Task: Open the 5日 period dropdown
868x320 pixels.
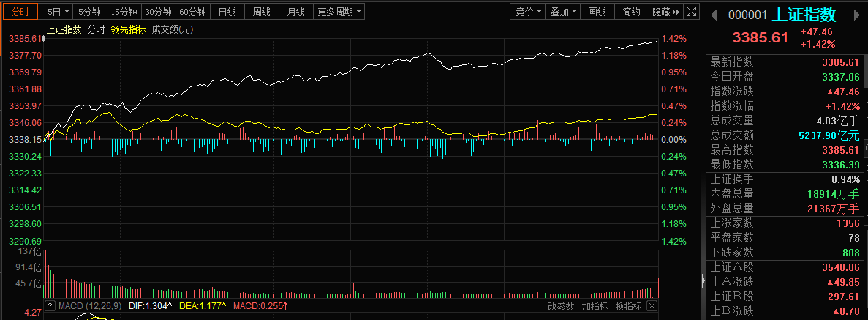Action: pyautogui.click(x=58, y=12)
